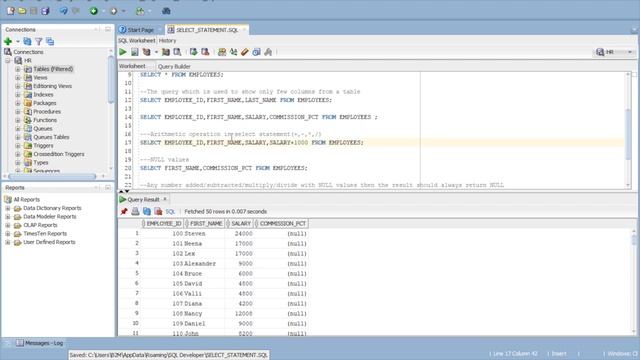
Task: Click the binoculars Find DB Object icon
Action: (166, 11)
